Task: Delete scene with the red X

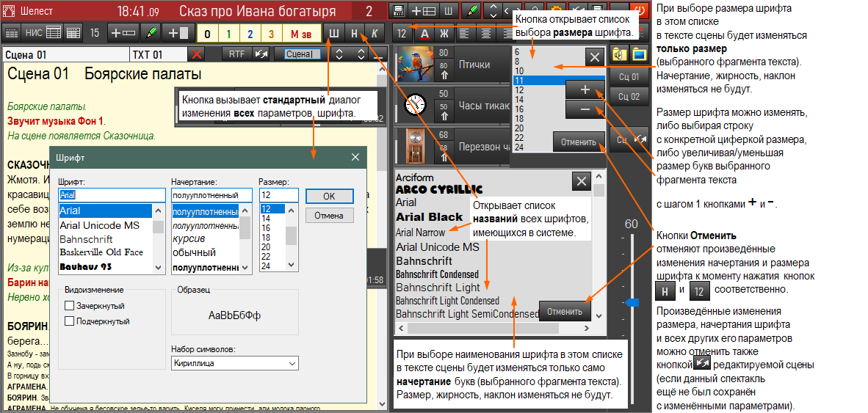Action: click(x=197, y=54)
